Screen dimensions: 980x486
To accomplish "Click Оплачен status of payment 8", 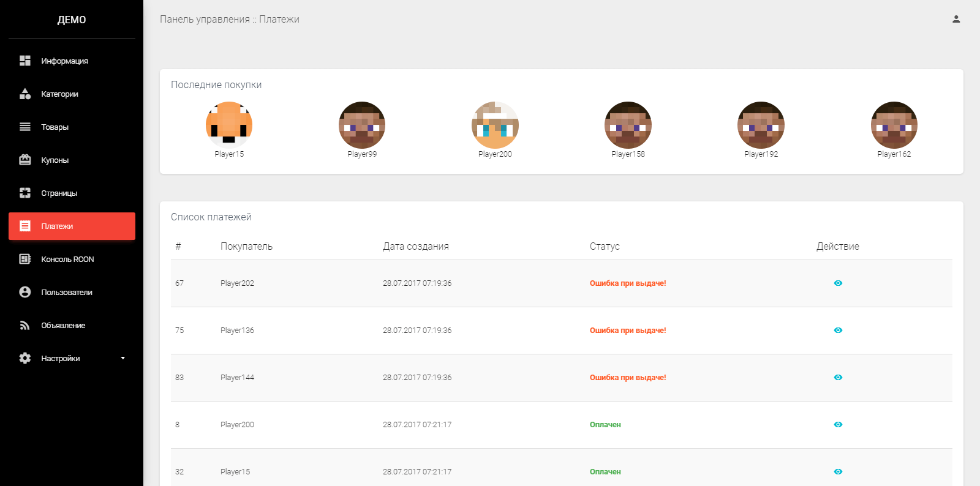I will coord(605,425).
